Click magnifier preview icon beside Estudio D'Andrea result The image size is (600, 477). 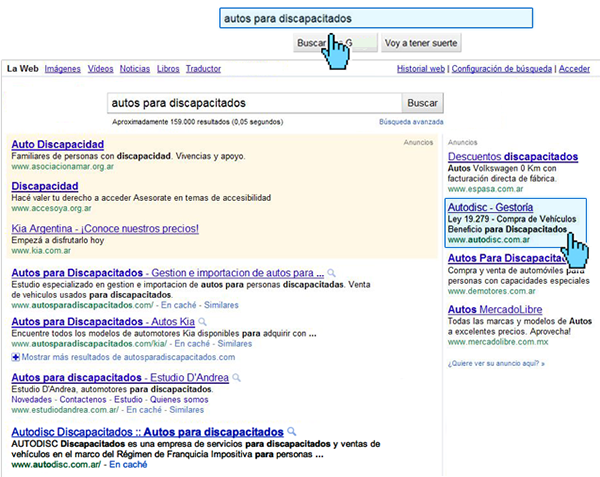[236, 378]
